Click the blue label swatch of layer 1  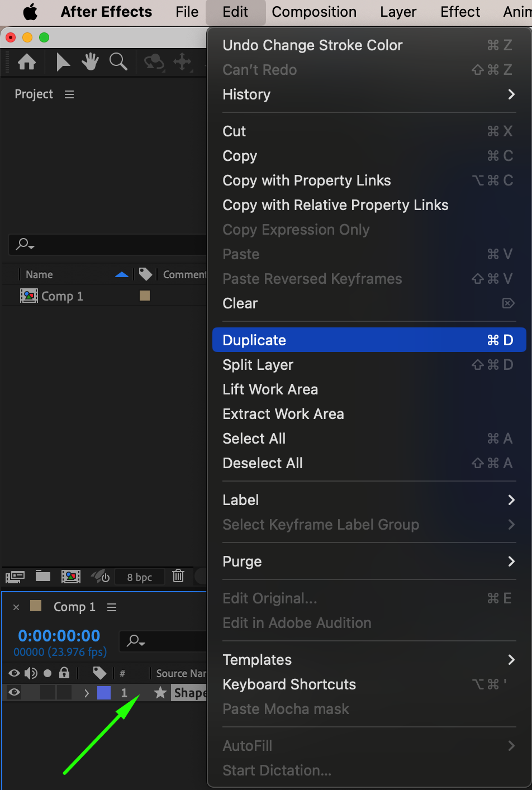(x=104, y=693)
